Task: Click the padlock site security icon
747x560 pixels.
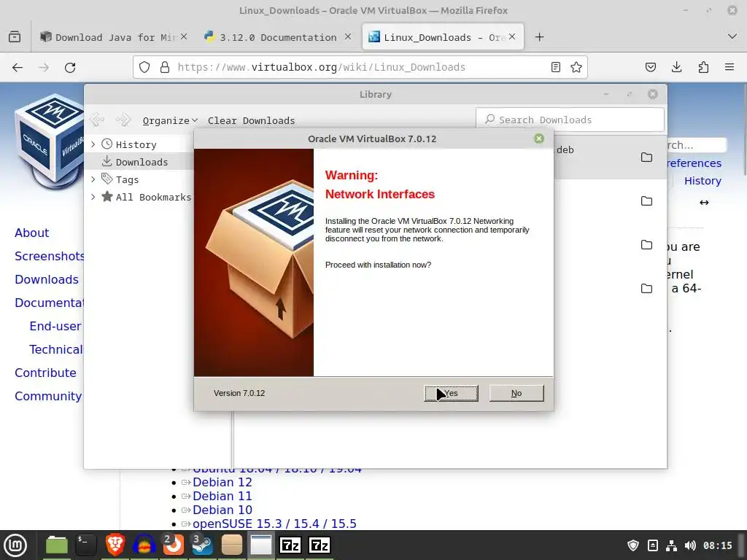Action: (165, 67)
